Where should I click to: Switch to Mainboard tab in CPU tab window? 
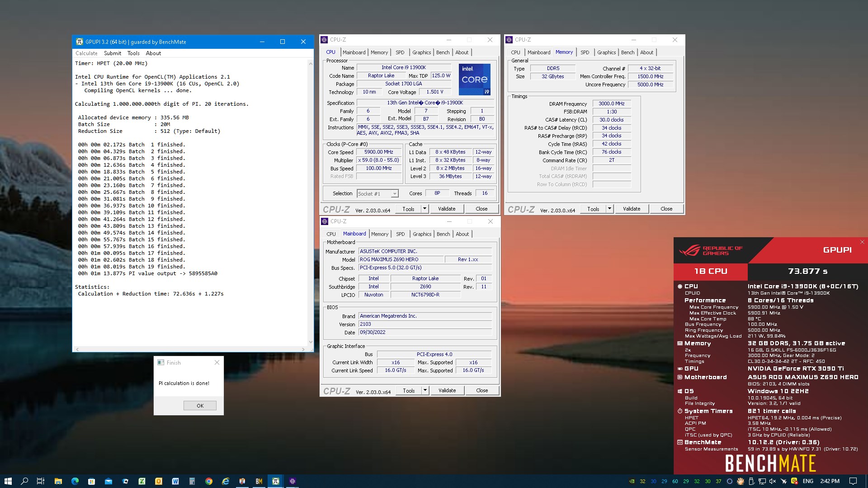click(354, 52)
